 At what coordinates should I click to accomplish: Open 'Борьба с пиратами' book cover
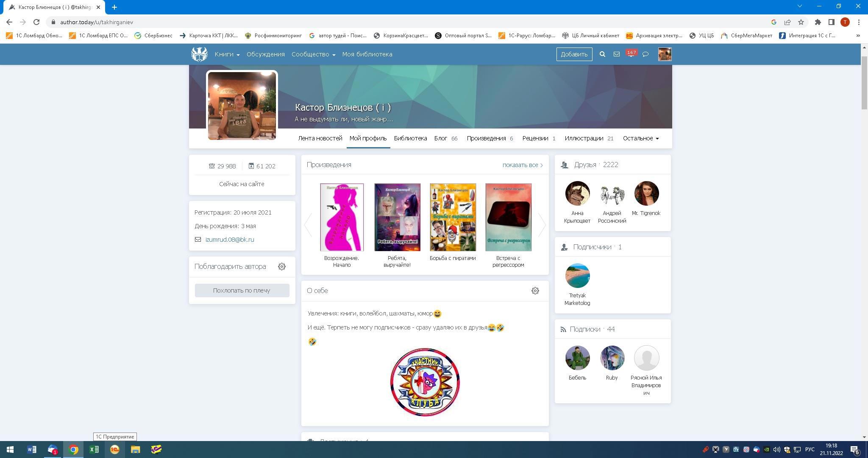453,217
